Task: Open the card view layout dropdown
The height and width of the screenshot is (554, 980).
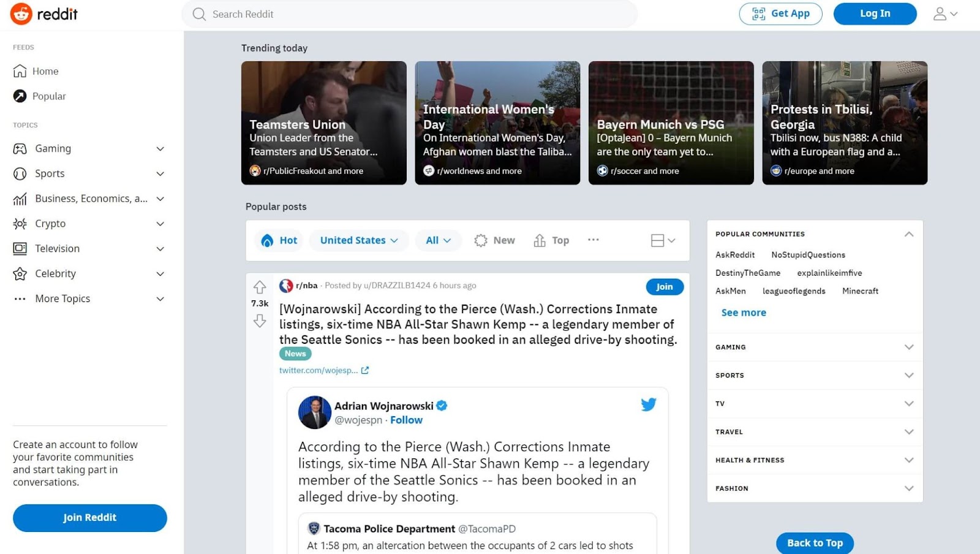Action: tap(663, 240)
